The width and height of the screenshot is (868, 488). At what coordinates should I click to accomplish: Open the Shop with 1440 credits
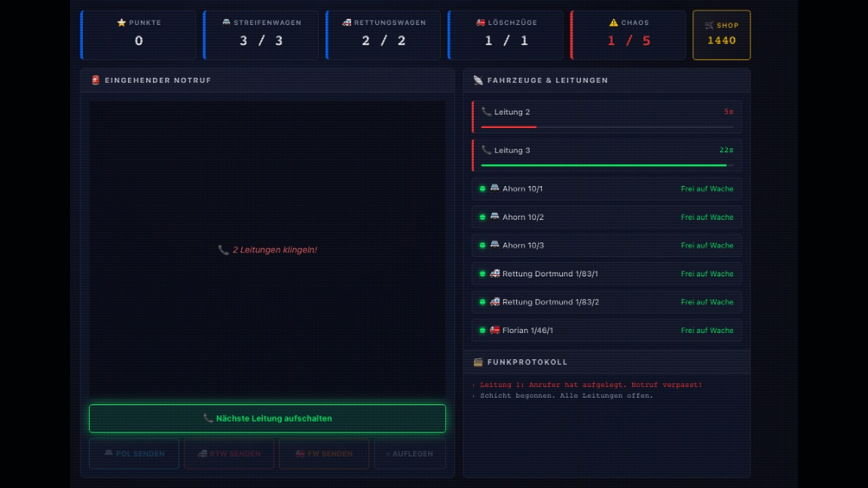pyautogui.click(x=721, y=35)
